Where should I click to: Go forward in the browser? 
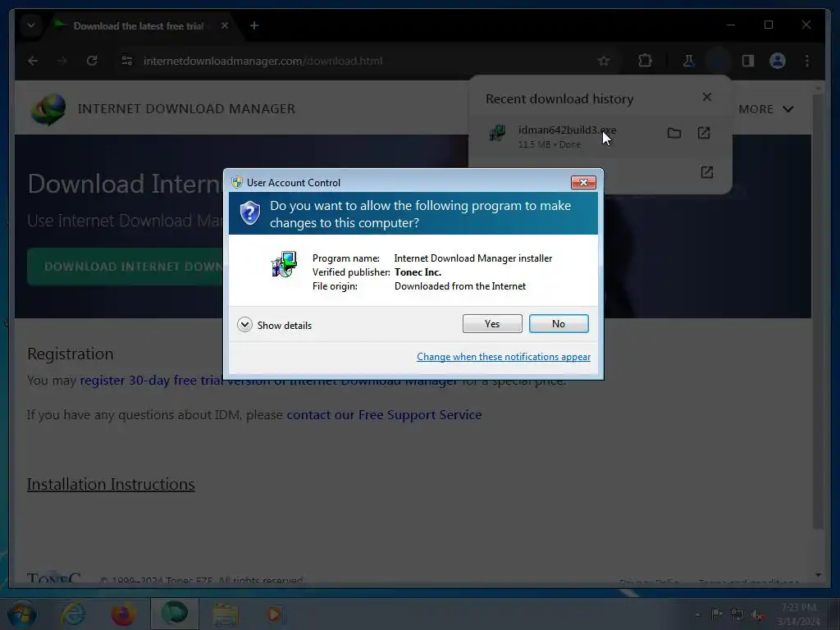click(x=62, y=61)
